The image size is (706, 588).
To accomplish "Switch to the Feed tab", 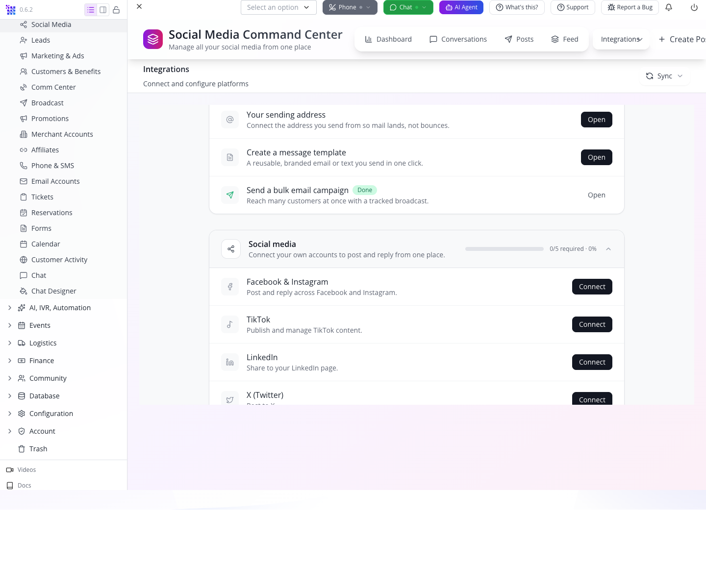I will (x=565, y=39).
